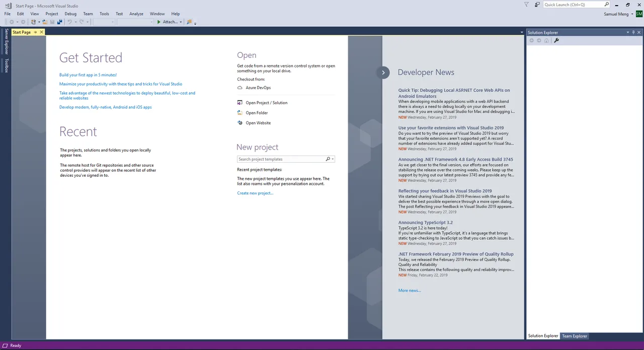Screen dimensions: 644x350
Task: Close the Start Page tab
Action: point(41,32)
